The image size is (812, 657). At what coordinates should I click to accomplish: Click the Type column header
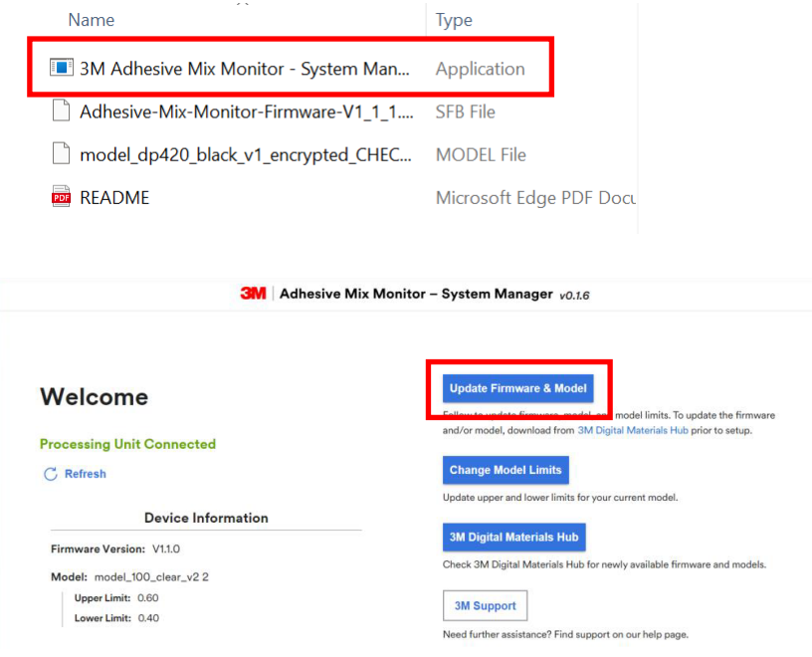pos(451,20)
